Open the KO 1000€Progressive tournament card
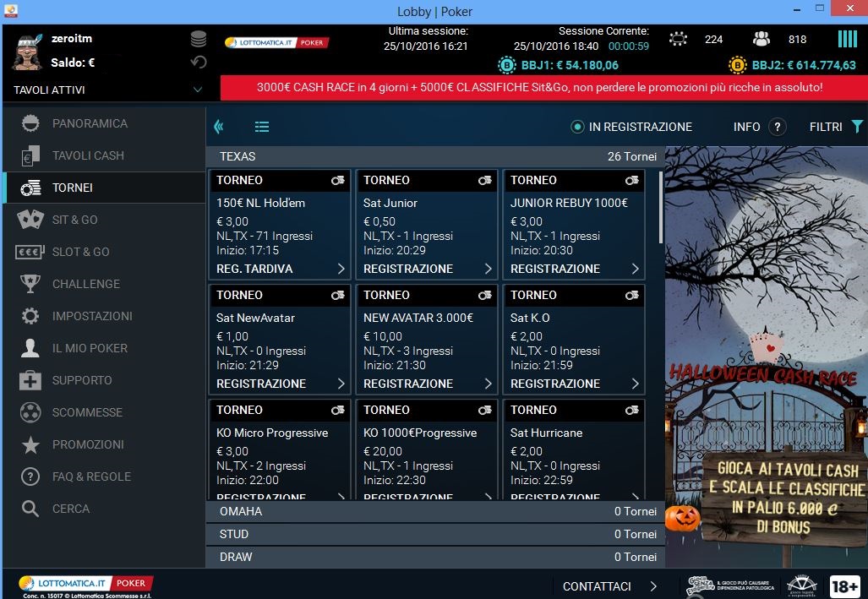Viewport: 868px width, 599px height. (426, 450)
